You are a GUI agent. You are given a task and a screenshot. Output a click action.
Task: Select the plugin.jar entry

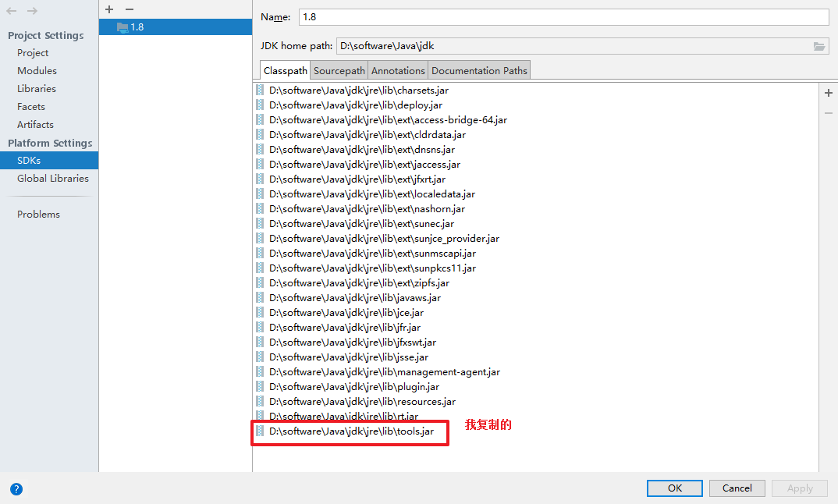354,386
